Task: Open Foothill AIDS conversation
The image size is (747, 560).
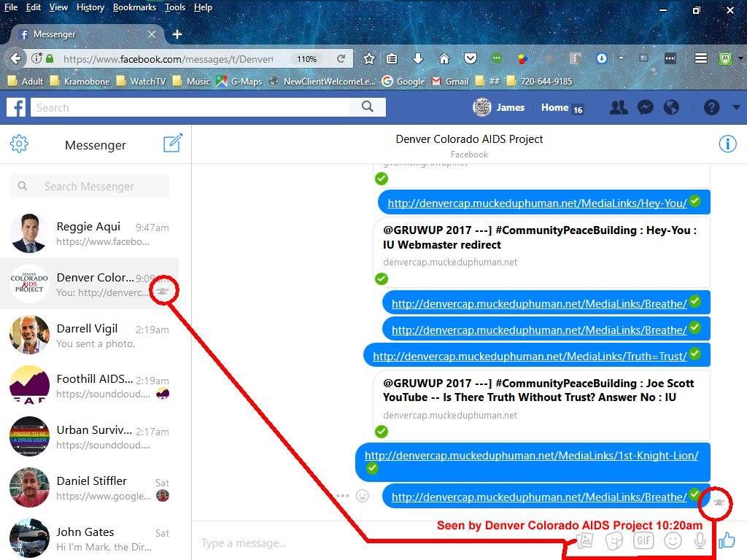Action: pyautogui.click(x=89, y=386)
